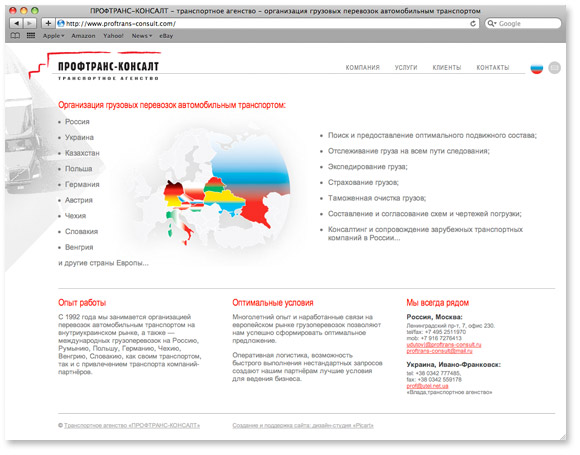Screen dimensions: 580x455
Task: Click the Опыт работы heading
Action: 82,303
